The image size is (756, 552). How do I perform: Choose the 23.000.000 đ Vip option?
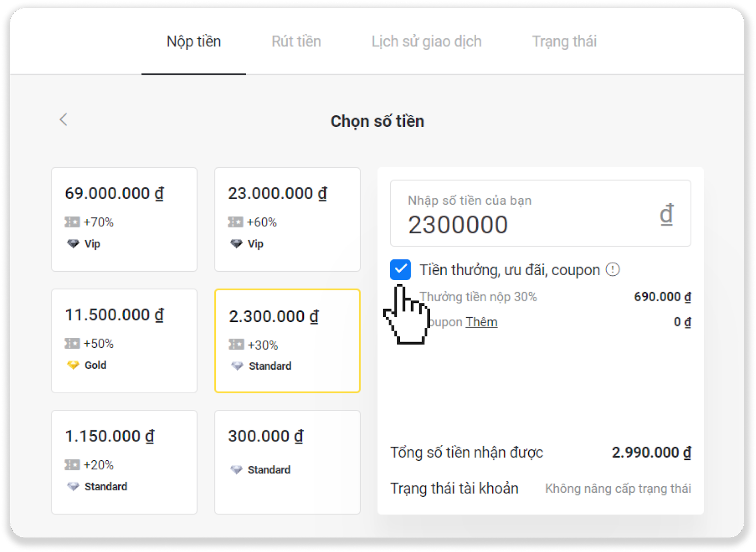click(x=287, y=219)
